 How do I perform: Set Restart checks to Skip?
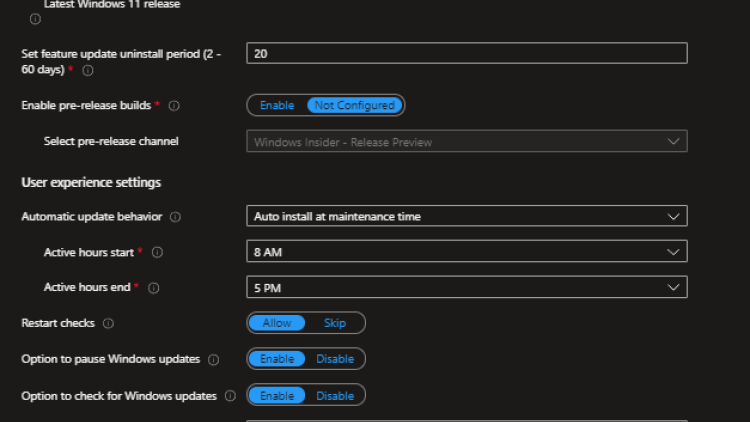tap(334, 323)
